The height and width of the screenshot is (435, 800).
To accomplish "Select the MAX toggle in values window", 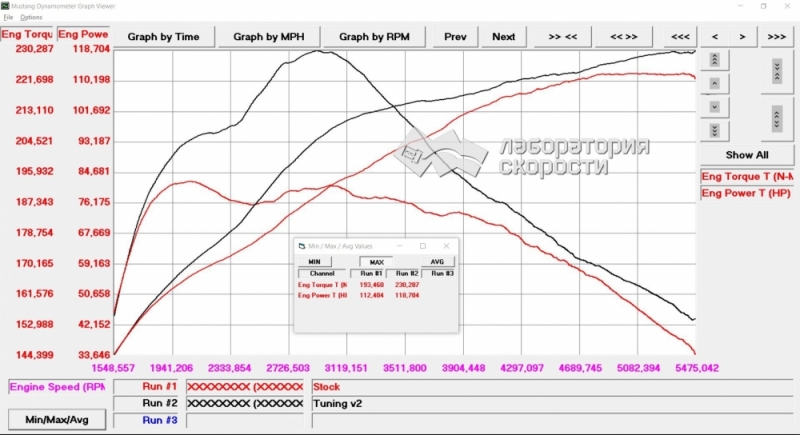I will 375,261.
